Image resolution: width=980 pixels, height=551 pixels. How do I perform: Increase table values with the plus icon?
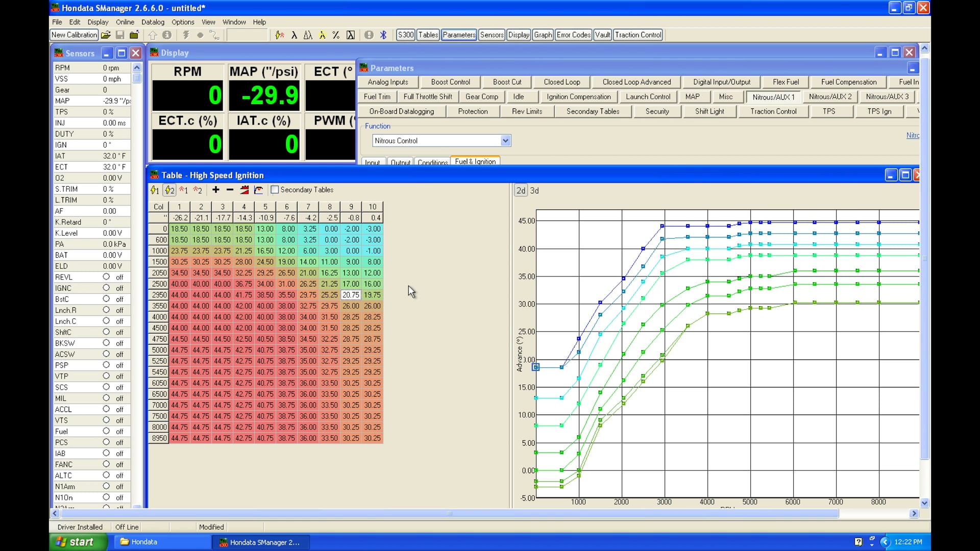[215, 190]
